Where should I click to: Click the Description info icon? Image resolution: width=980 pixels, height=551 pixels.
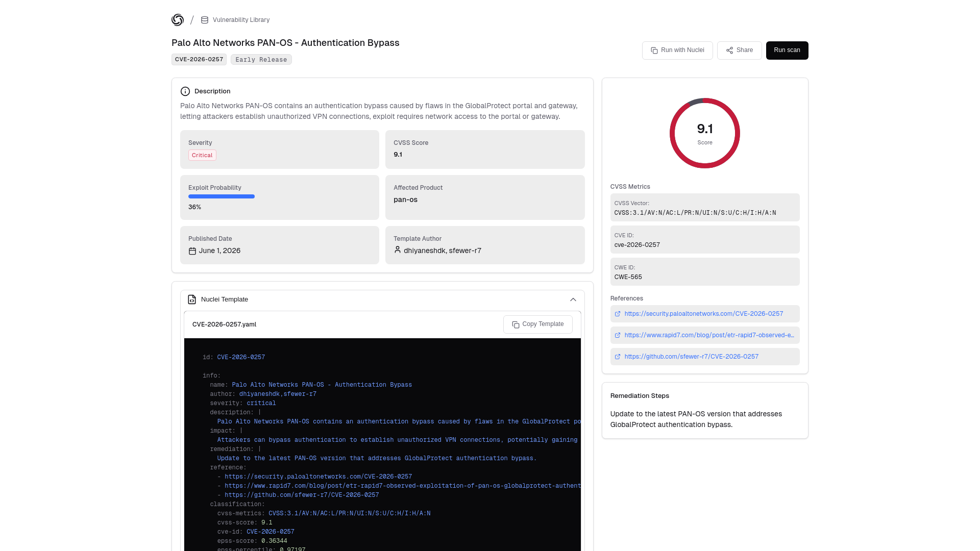pos(185,91)
